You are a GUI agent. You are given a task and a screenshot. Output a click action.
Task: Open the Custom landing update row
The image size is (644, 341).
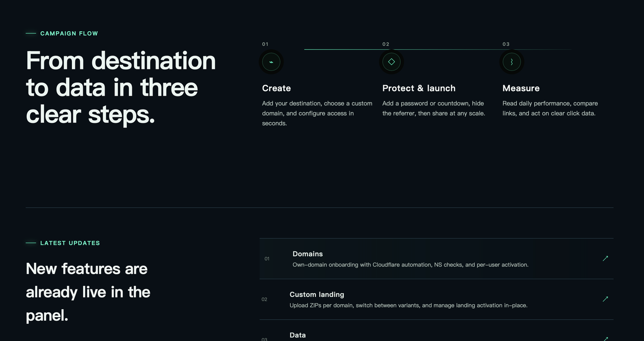tap(436, 299)
